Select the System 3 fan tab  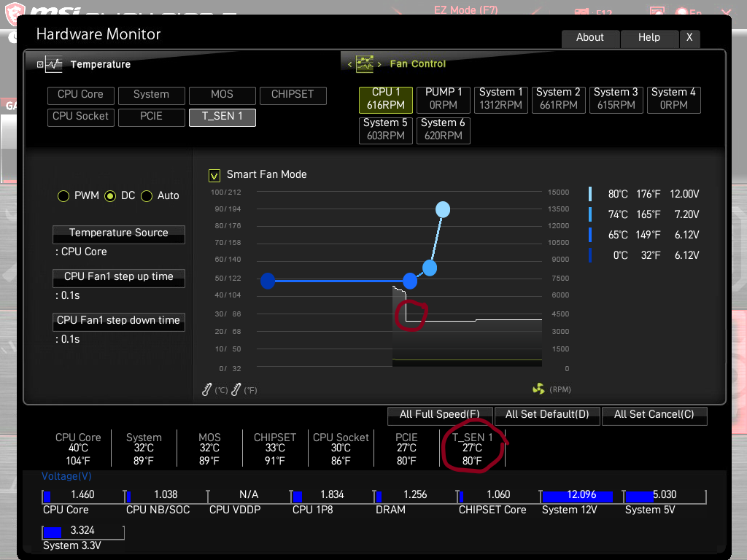616,99
